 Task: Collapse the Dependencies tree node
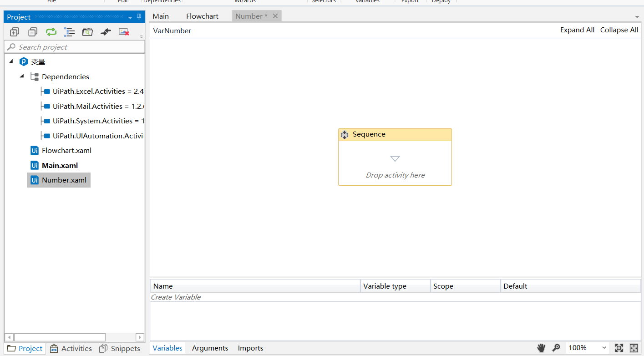pos(22,76)
